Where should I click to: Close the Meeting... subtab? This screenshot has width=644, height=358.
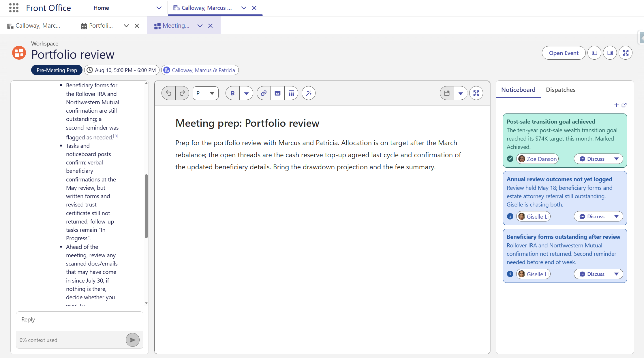tap(211, 26)
